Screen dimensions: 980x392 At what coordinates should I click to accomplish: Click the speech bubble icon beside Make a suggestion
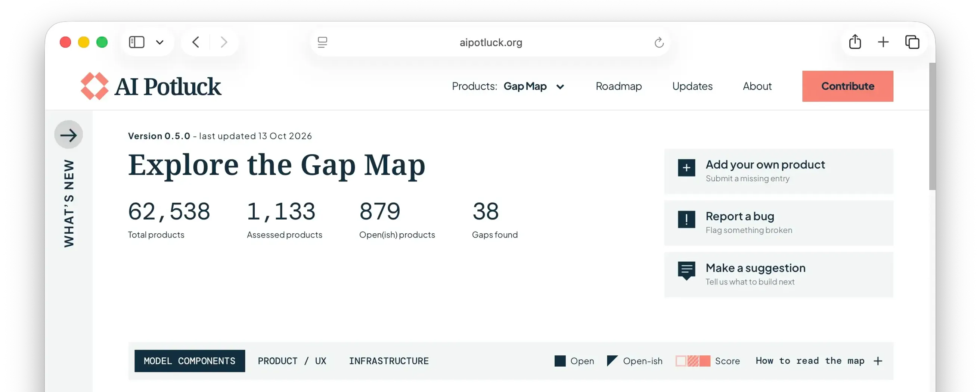(x=686, y=271)
